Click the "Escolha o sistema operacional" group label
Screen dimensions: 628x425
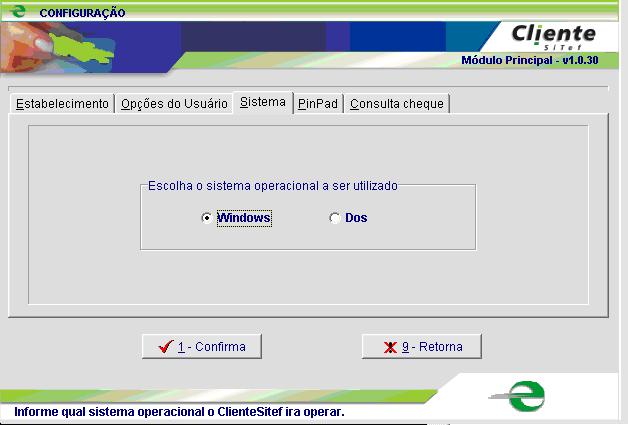(x=272, y=185)
